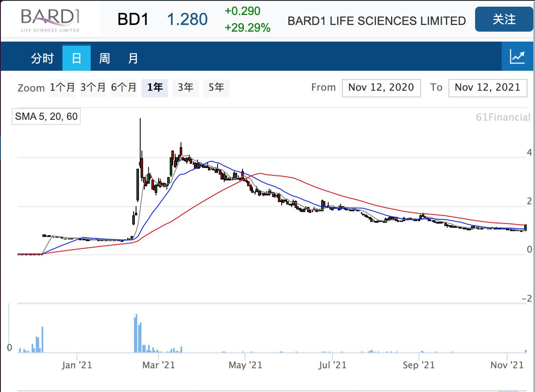This screenshot has width=535, height=392.
Task: Click the SMA 5, 20, 60 legend
Action: (46, 117)
